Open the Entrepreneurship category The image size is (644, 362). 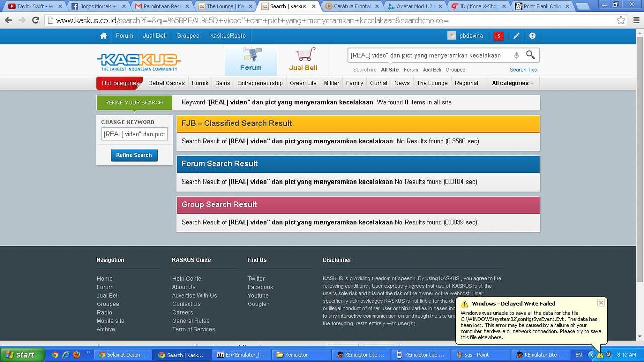pos(260,83)
